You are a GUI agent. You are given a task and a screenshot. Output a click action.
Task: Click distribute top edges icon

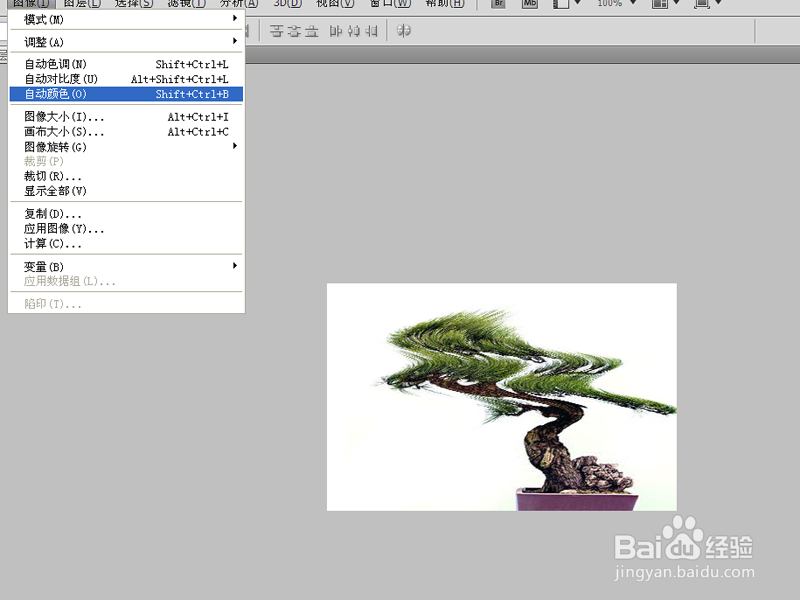tap(276, 31)
